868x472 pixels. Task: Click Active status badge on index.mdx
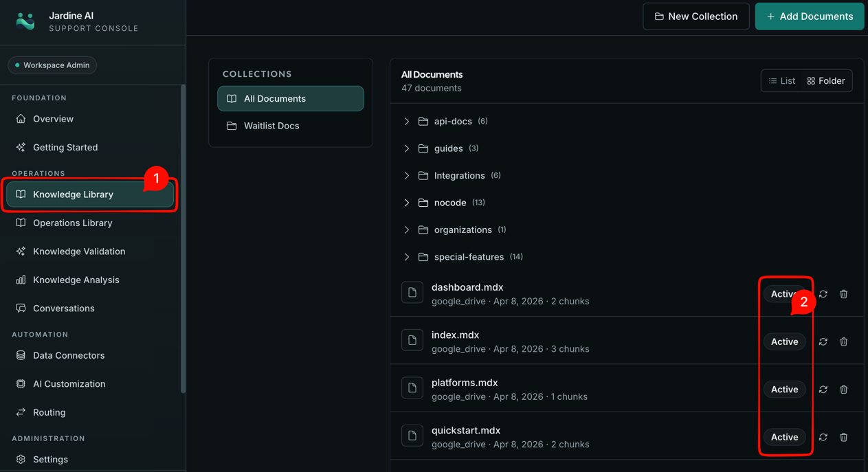(784, 341)
